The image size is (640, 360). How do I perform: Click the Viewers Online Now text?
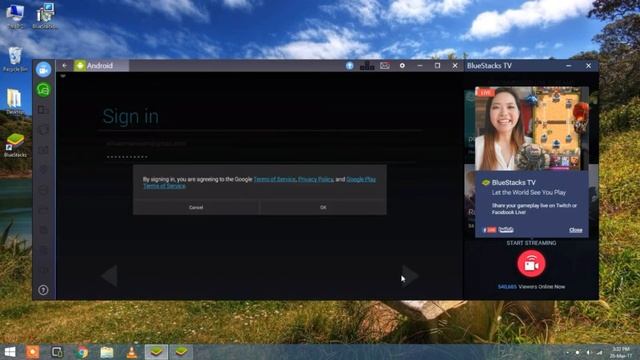[x=531, y=287]
